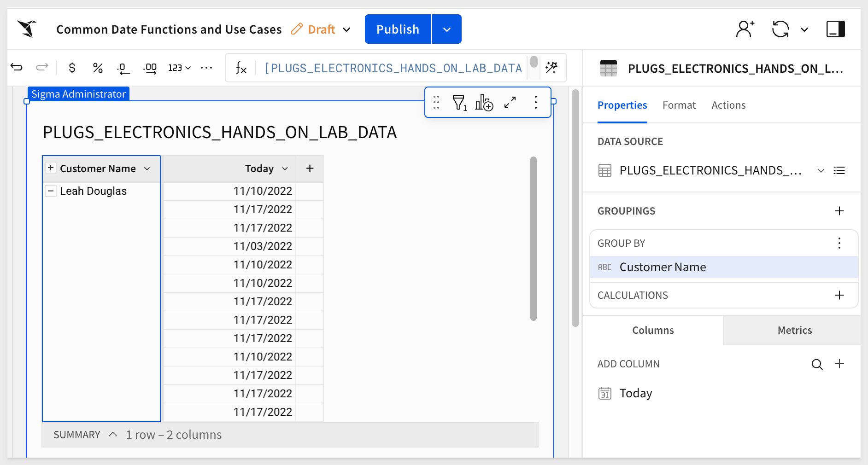This screenshot has width=868, height=465.
Task: Maximize the table element with expand arrows
Action: tap(510, 102)
